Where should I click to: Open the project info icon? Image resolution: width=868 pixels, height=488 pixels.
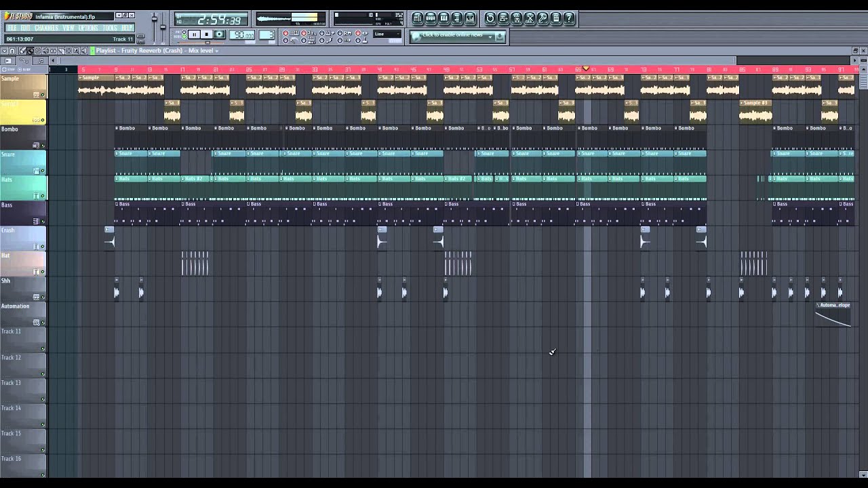point(555,18)
